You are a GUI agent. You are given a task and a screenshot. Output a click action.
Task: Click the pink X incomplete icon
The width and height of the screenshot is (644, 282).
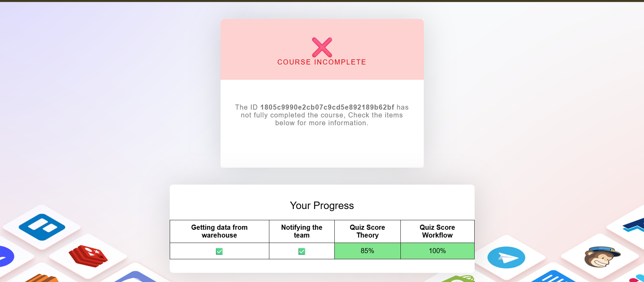point(322,47)
